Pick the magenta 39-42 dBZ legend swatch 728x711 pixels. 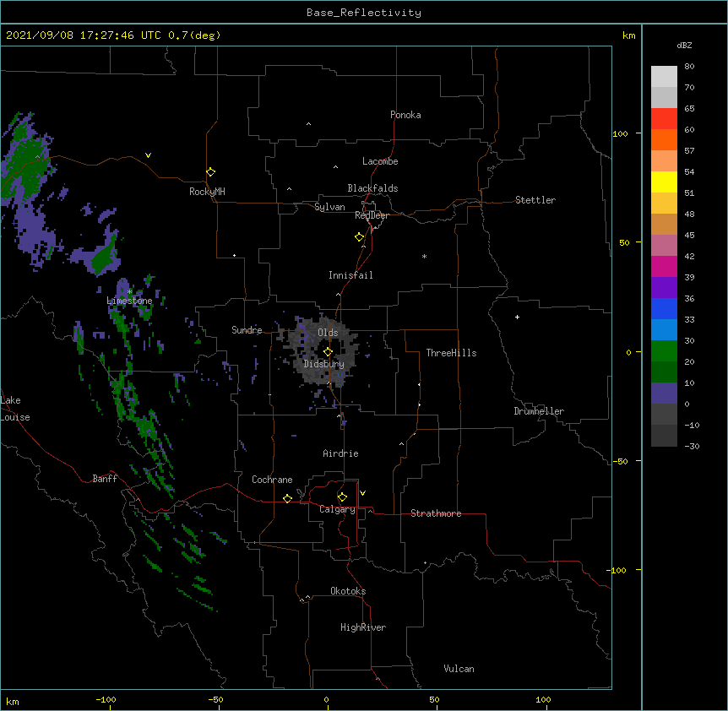coord(664,266)
